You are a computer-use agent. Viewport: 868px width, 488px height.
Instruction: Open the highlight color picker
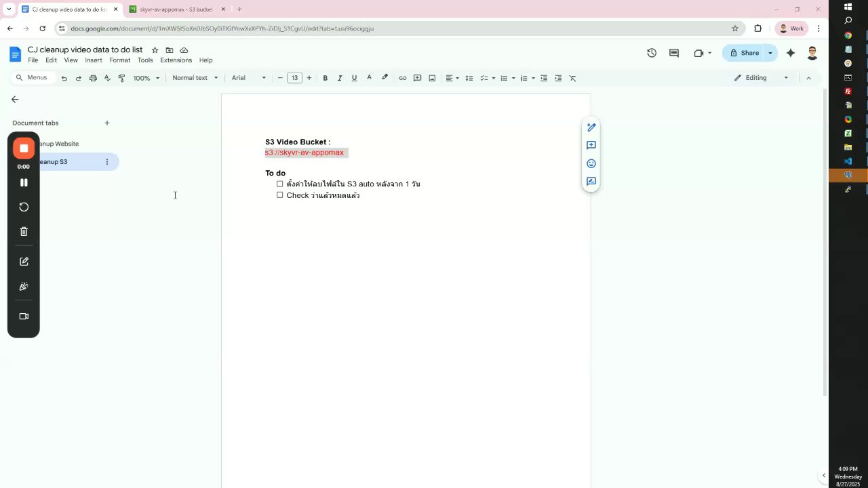(384, 78)
